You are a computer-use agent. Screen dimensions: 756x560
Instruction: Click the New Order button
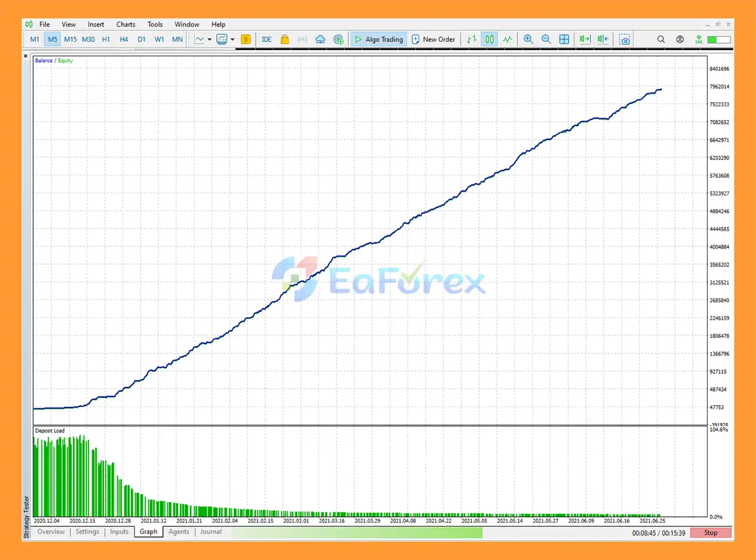(433, 40)
